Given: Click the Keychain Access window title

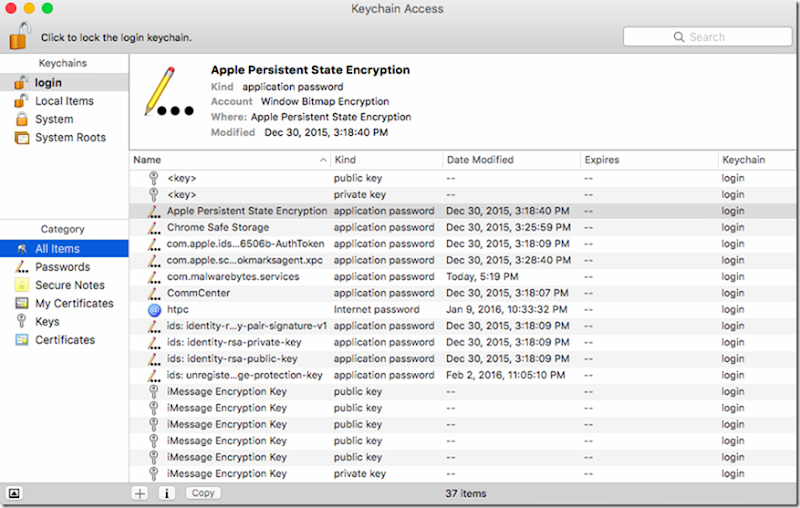Looking at the screenshot, I should click(397, 9).
